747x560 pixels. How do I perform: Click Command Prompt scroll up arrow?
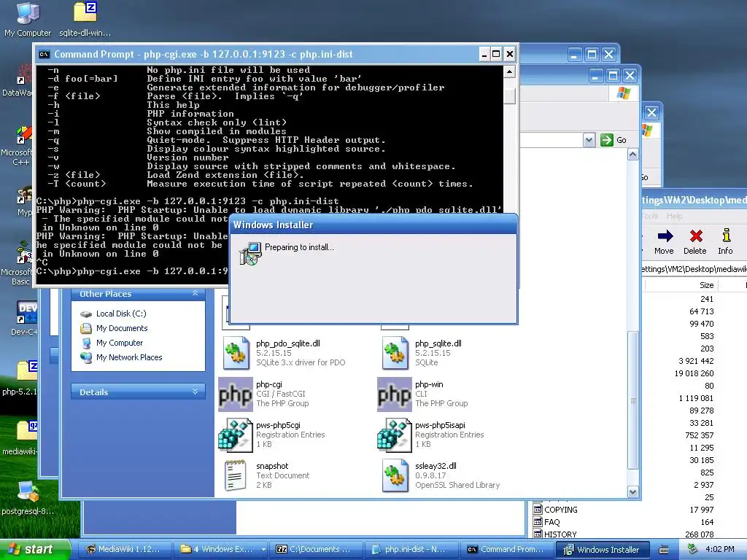509,71
